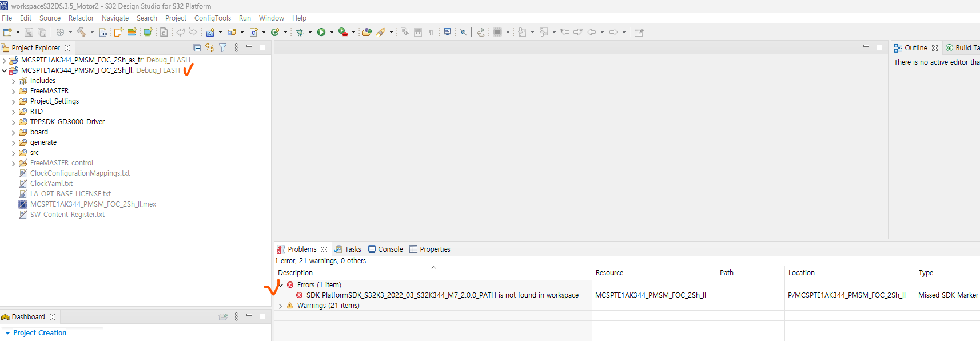Open the Back history dropdown arrow

coord(602,32)
